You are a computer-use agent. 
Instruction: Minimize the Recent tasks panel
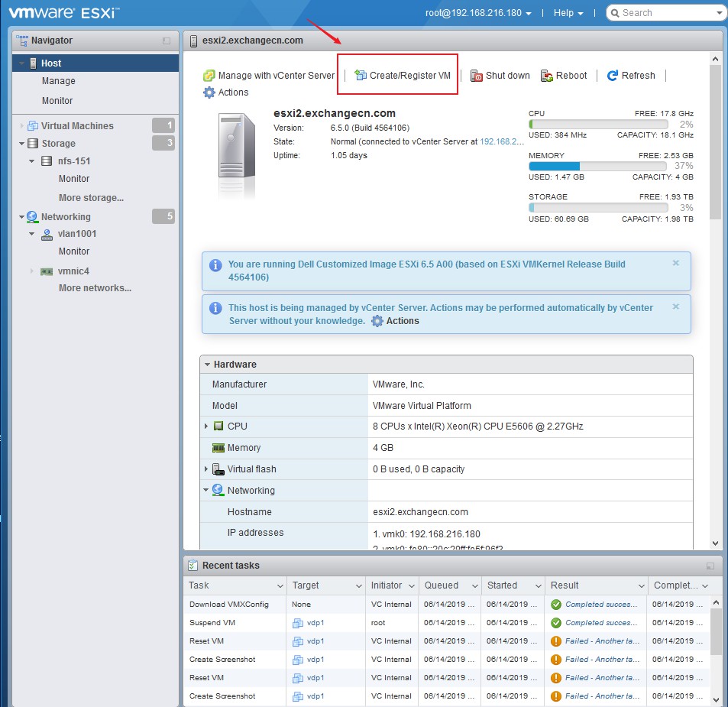click(710, 566)
